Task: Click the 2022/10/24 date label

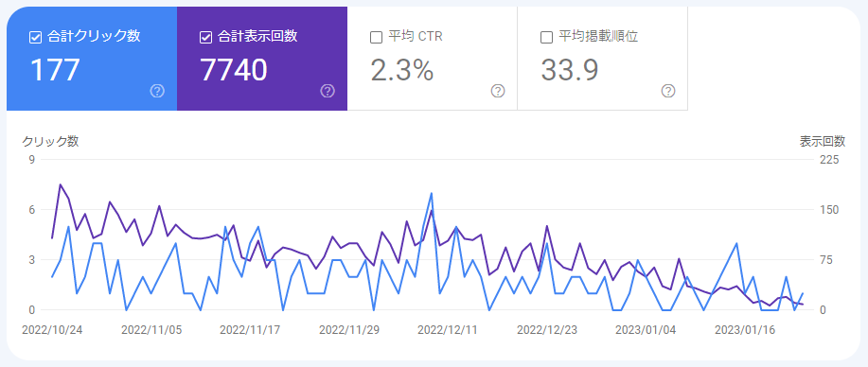Action: (52, 330)
